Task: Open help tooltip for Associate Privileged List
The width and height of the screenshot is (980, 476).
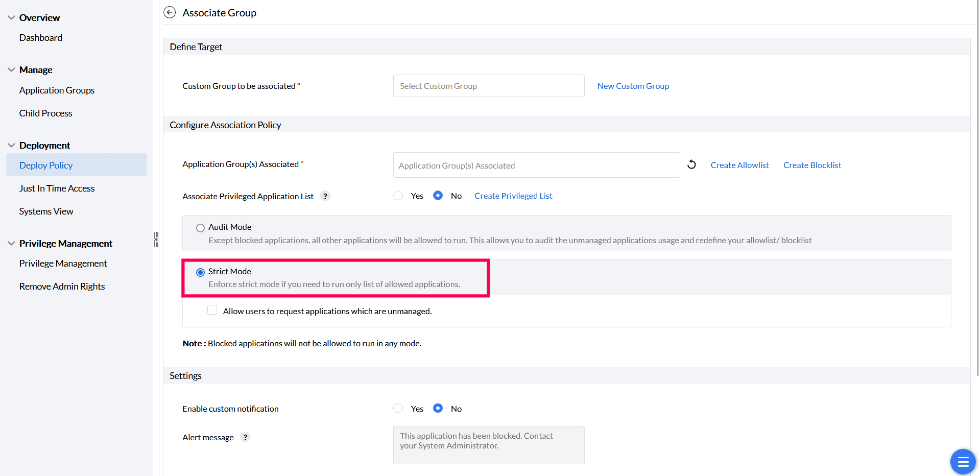Action: coord(325,196)
